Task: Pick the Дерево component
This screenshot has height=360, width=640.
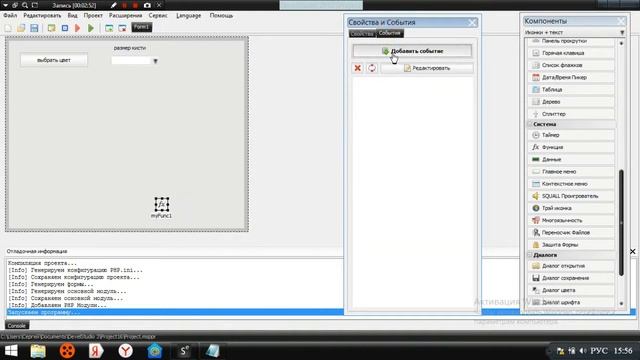Action: click(571, 102)
